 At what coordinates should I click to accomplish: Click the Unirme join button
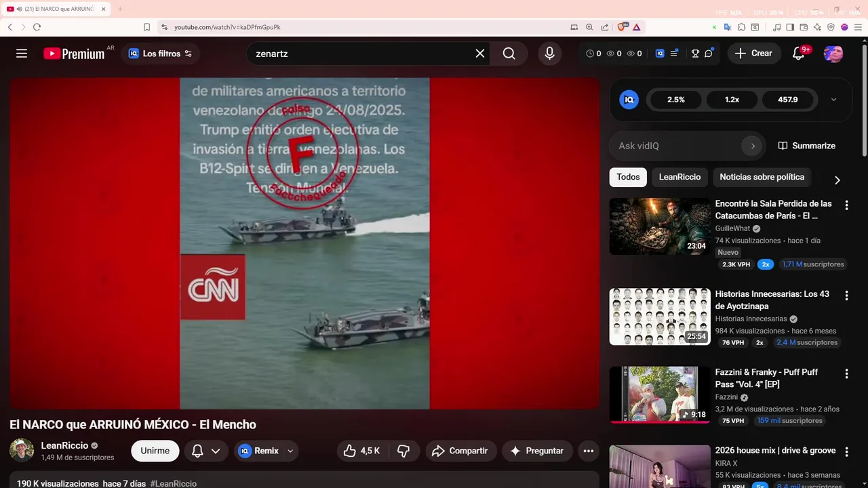(x=155, y=451)
